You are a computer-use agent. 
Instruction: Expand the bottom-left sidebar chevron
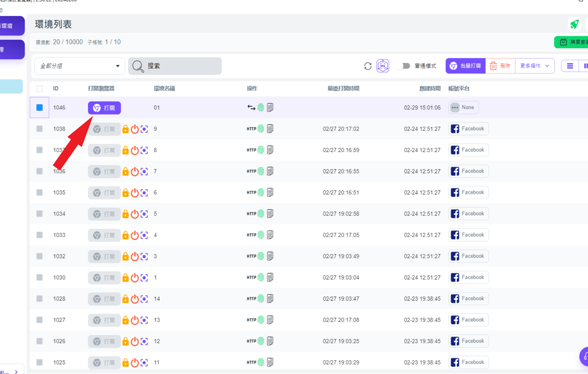16,372
